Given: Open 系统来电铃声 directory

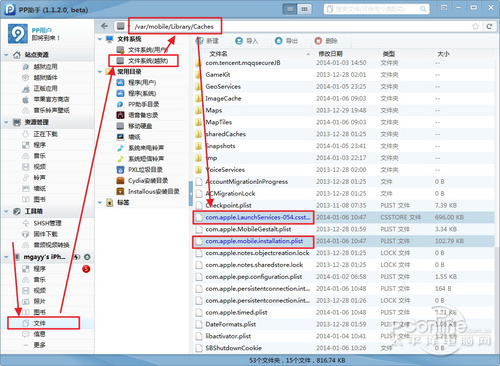Looking at the screenshot, I should 146,148.
